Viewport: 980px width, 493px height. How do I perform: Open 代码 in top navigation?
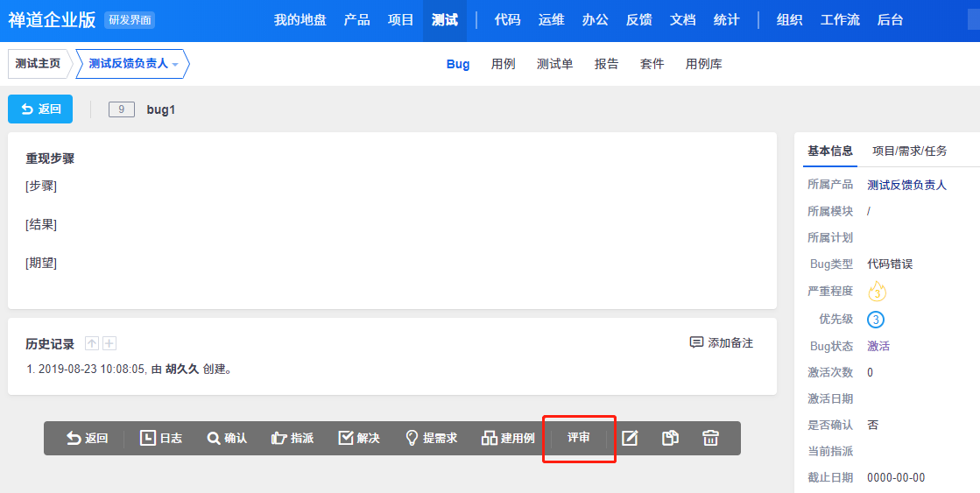point(507,20)
